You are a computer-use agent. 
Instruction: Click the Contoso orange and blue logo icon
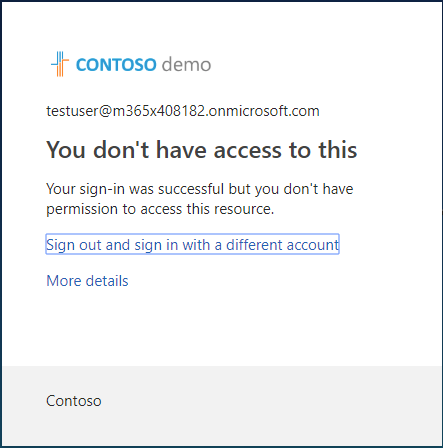pos(60,64)
